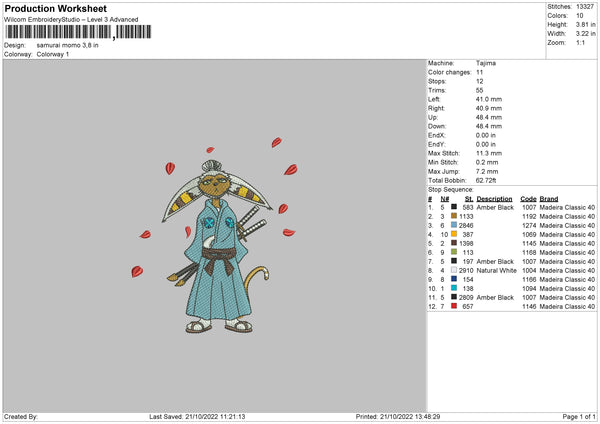Select the thread code '1192'
Image resolution: width=600 pixels, height=424 pixels.
(529, 217)
